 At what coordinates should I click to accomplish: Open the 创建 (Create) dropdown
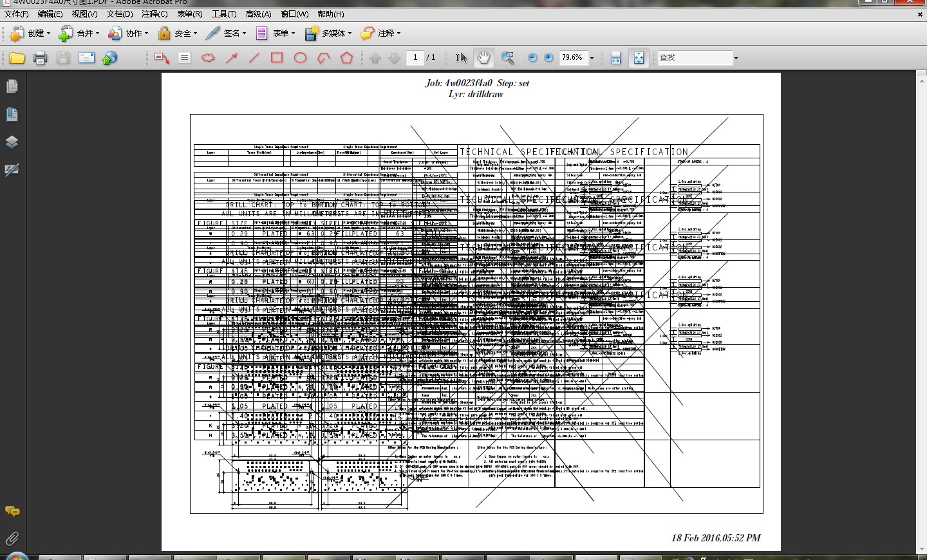[30, 33]
